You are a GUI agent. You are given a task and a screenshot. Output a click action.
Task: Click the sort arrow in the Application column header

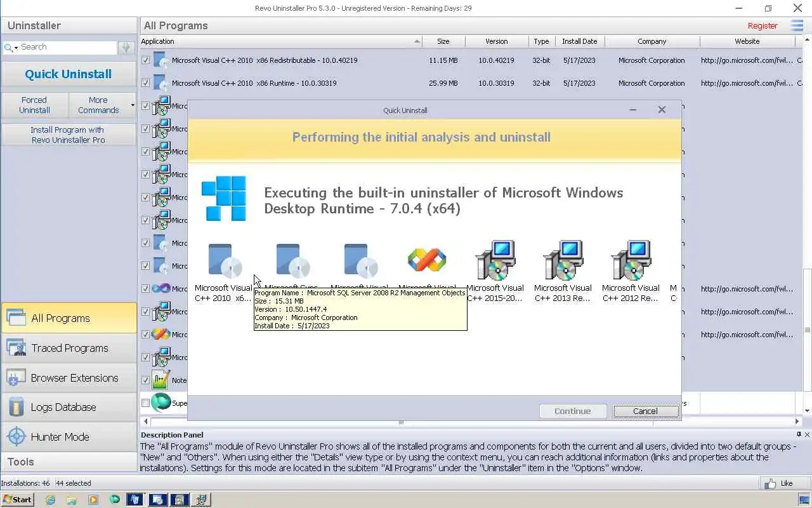417,41
